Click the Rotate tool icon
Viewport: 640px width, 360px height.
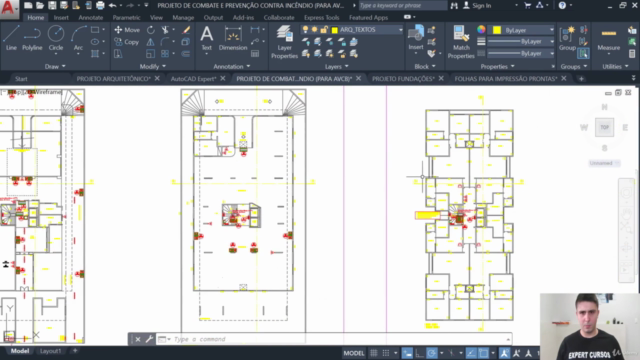151,30
